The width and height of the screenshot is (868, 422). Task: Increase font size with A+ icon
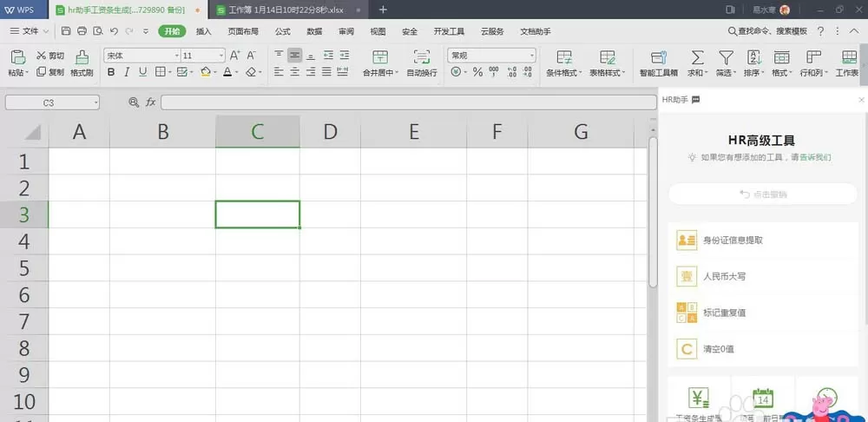(x=234, y=56)
